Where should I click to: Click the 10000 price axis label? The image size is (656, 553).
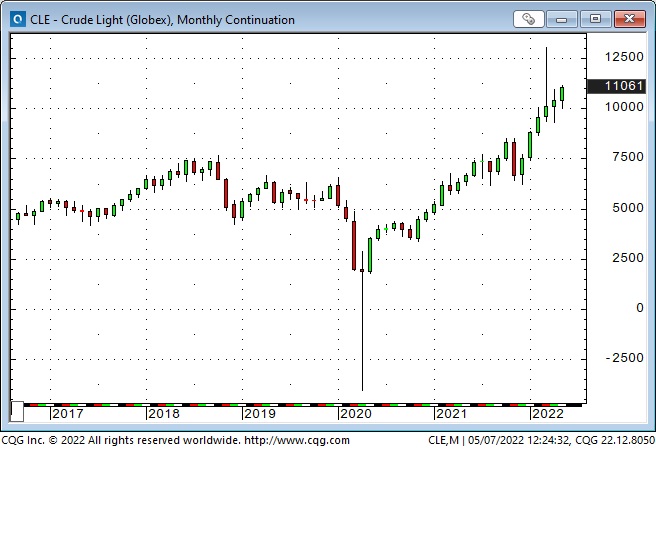click(624, 107)
